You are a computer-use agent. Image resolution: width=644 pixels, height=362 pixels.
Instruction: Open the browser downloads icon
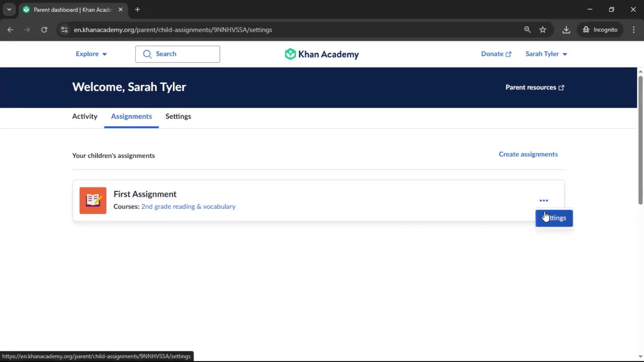point(566,29)
